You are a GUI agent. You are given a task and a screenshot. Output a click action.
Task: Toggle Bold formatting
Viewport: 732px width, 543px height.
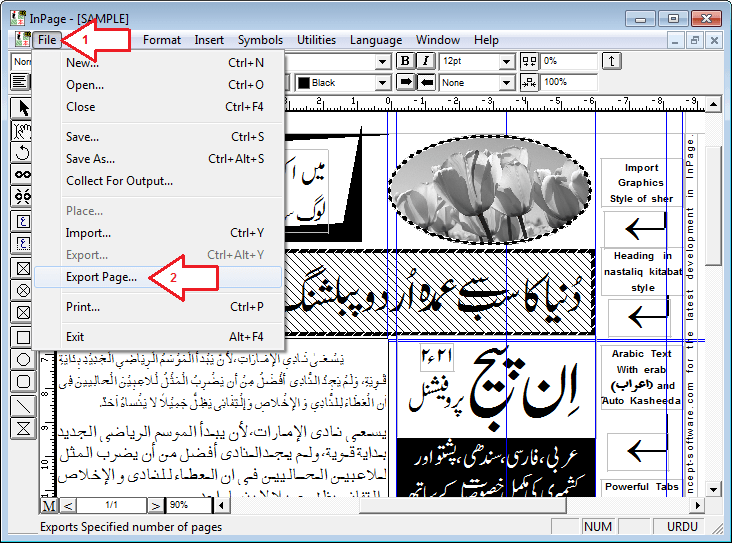(405, 61)
